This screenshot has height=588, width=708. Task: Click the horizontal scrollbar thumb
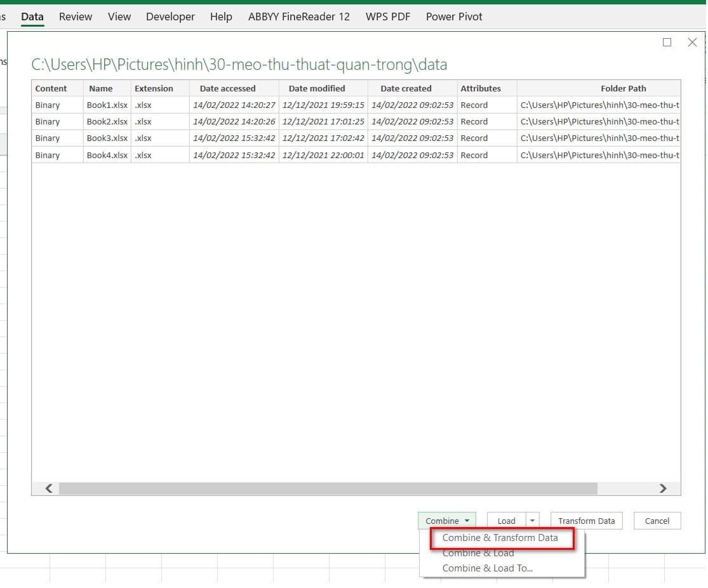328,488
